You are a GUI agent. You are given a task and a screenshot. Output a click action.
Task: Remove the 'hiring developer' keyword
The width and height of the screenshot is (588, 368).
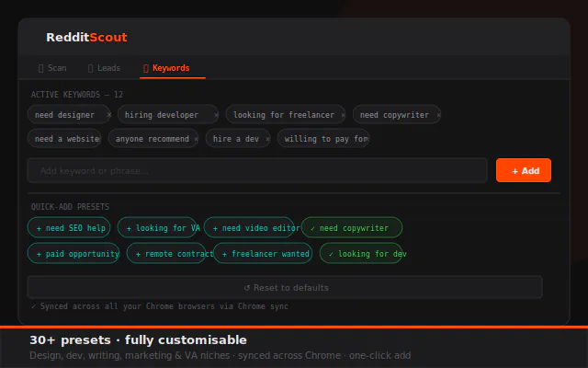pos(217,115)
